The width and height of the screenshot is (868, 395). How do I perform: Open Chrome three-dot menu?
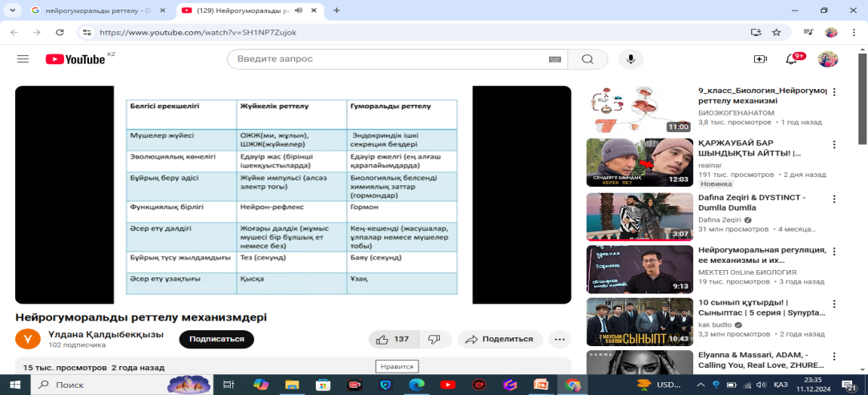tap(854, 33)
